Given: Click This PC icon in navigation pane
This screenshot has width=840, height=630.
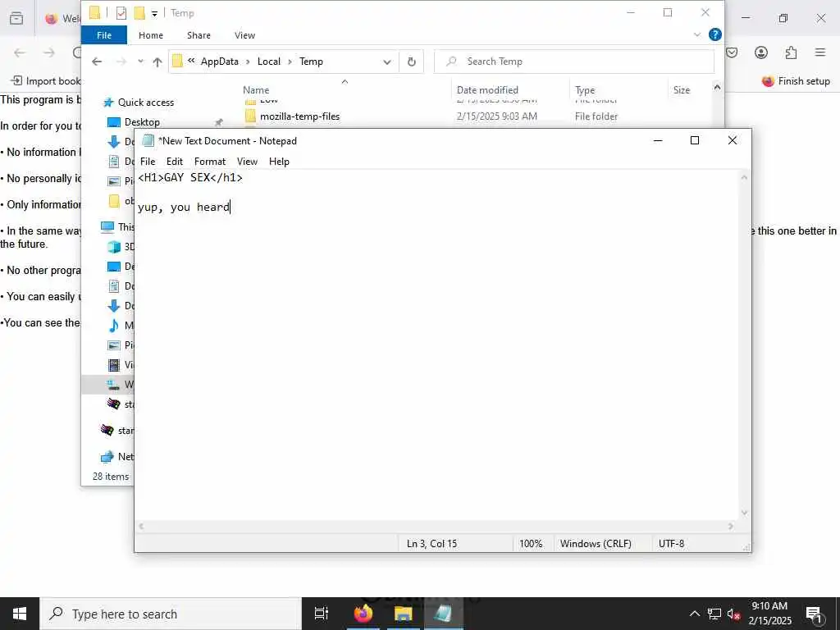Looking at the screenshot, I should tap(107, 227).
